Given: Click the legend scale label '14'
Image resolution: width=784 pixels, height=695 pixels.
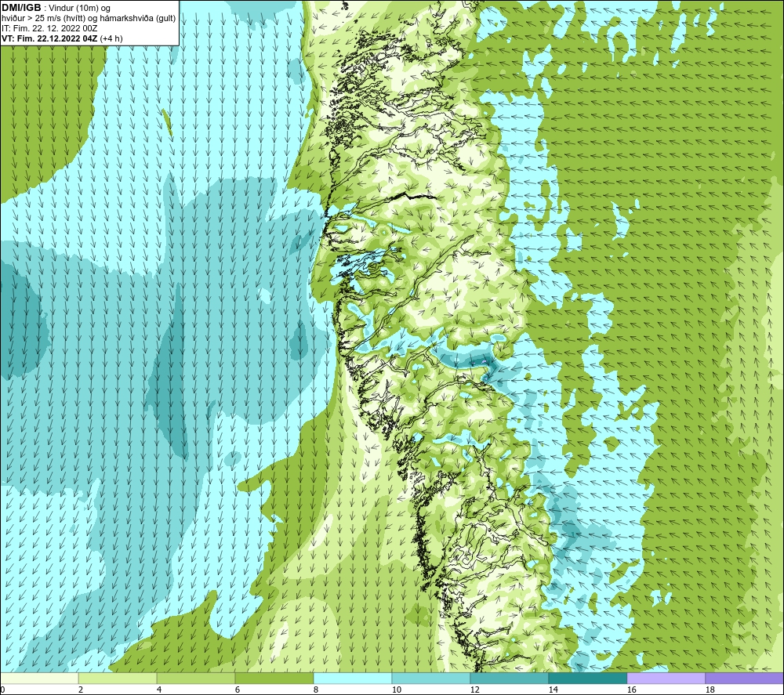Looking at the screenshot, I should [553, 690].
